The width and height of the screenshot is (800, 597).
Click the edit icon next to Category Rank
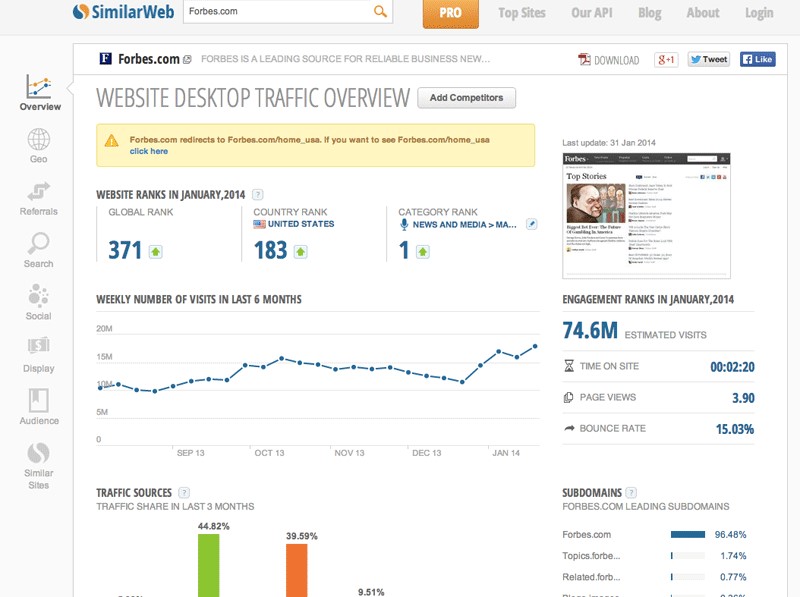[532, 224]
